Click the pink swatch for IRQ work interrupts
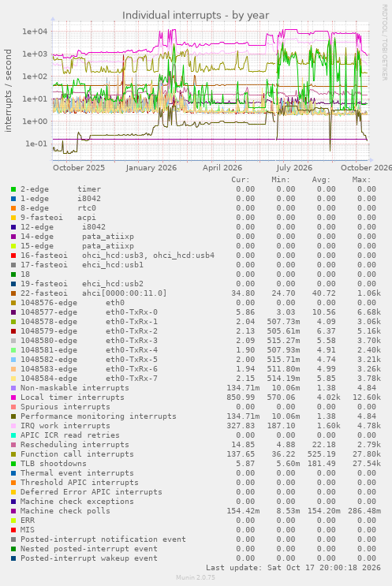 tap(13, 426)
